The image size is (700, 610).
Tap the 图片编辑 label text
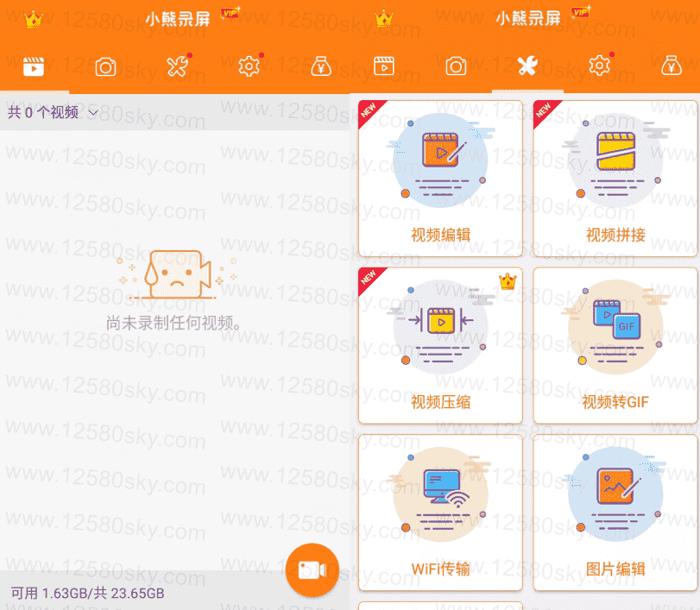615,569
